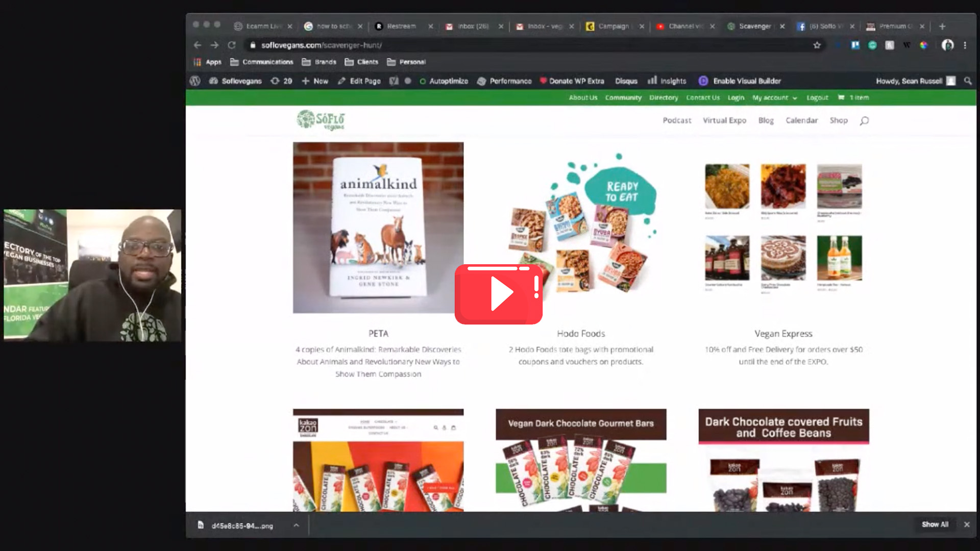
Task: Click Vegan Dark Chocolate Gourmet Bars image
Action: coord(581,460)
